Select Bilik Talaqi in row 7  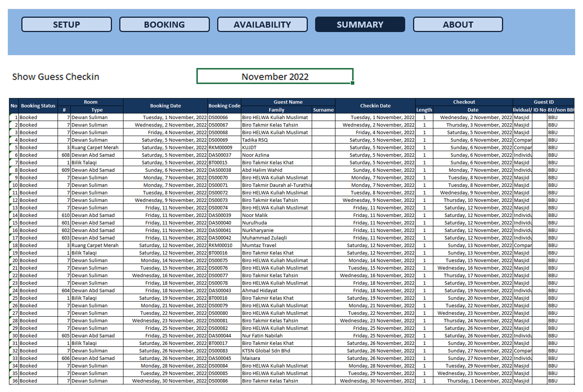(x=97, y=162)
